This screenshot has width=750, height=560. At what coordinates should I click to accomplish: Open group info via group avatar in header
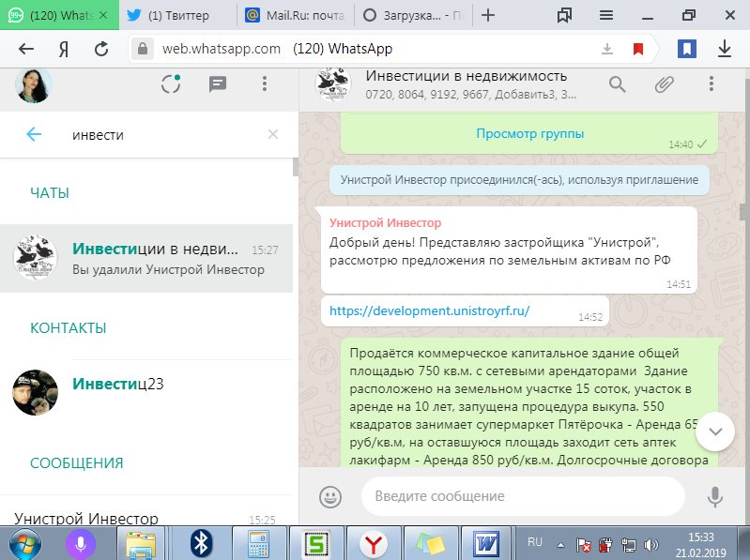[x=333, y=84]
